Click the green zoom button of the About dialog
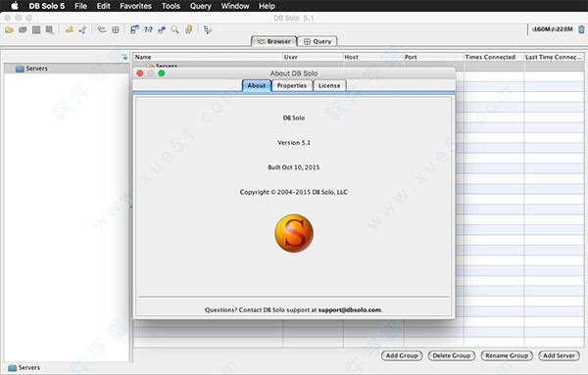This screenshot has height=375, width=588. pos(162,73)
